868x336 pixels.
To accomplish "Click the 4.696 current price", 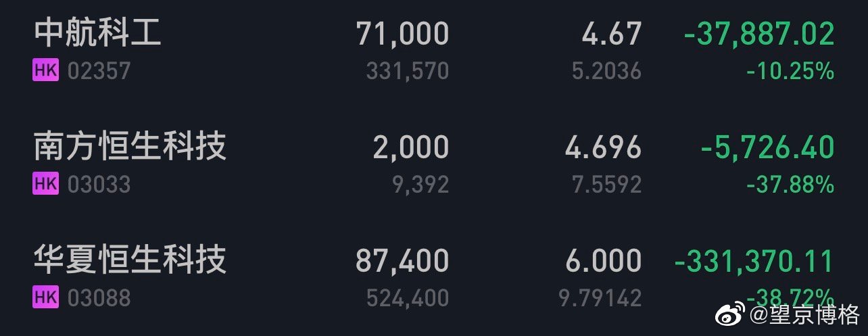I will [x=603, y=147].
